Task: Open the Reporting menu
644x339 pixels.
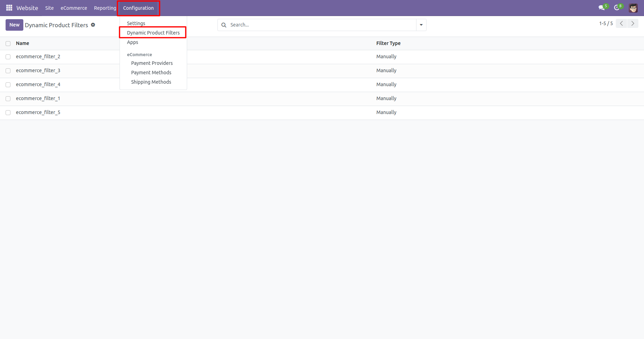Action: [x=105, y=8]
